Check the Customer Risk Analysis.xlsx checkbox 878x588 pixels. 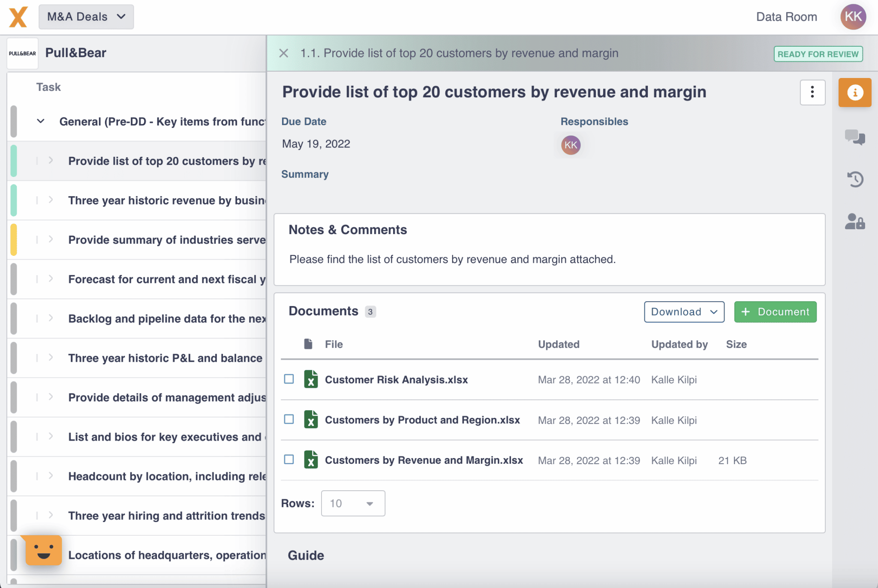289,379
